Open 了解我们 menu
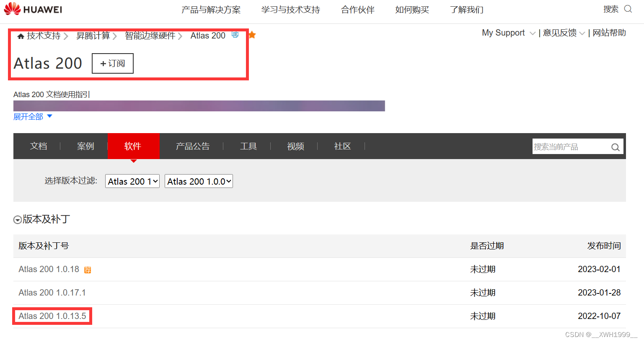This screenshot has height=342, width=644. click(x=467, y=10)
